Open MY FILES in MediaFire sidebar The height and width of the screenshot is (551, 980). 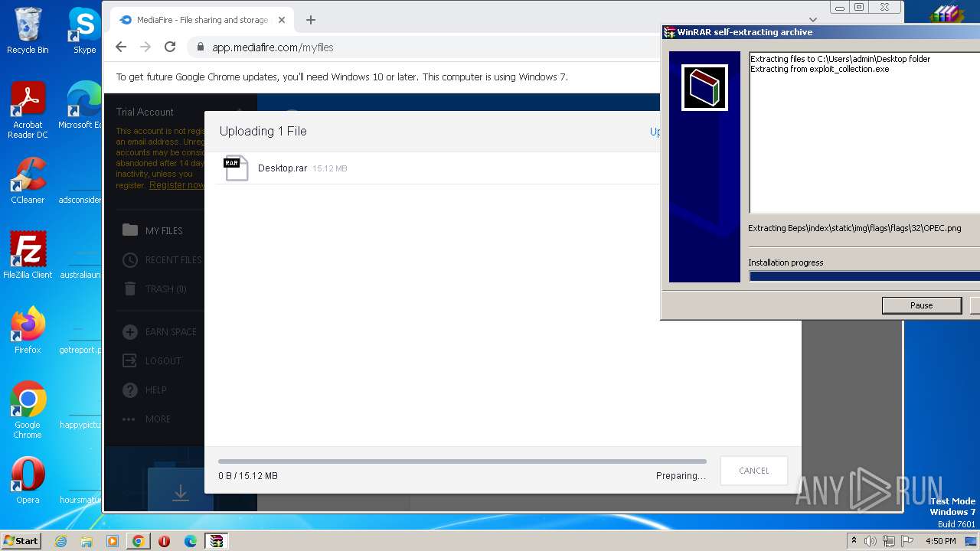tap(164, 230)
